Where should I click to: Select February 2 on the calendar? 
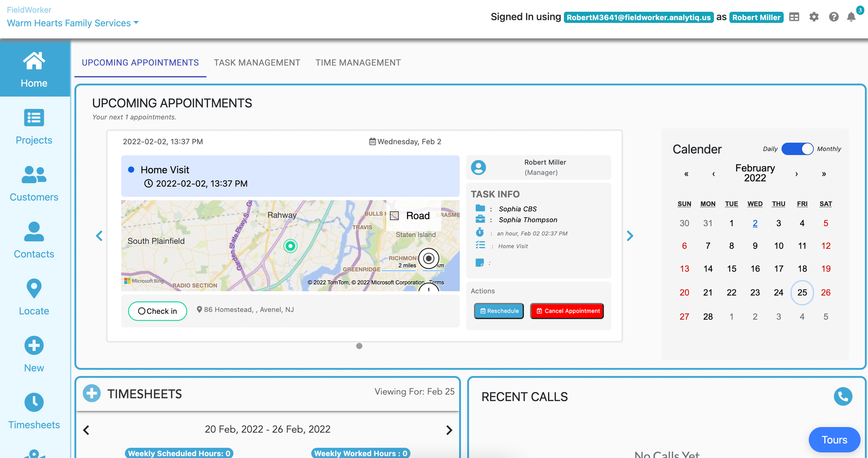[755, 223]
